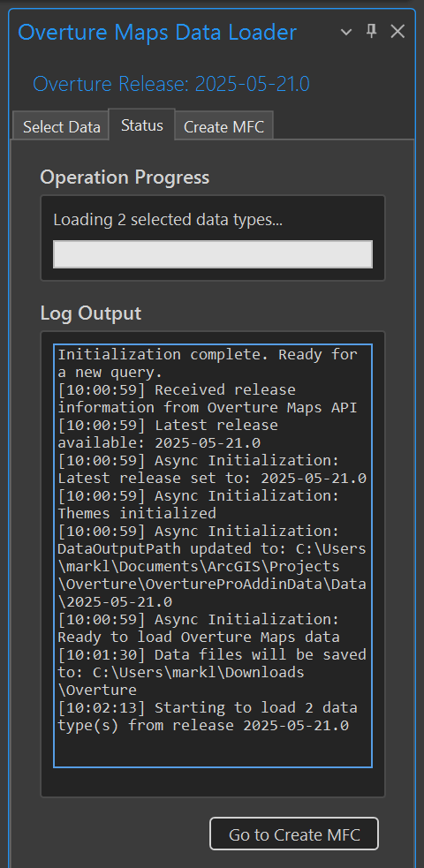This screenshot has height=868, width=424.
Task: Click the 'DataOutputPath updated to' log entry
Action: (212, 566)
